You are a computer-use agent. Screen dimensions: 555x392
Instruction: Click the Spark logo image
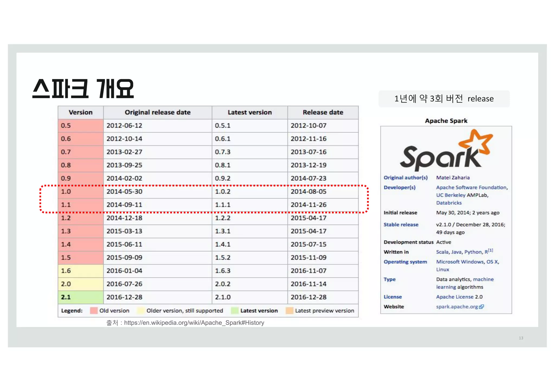pos(446,150)
